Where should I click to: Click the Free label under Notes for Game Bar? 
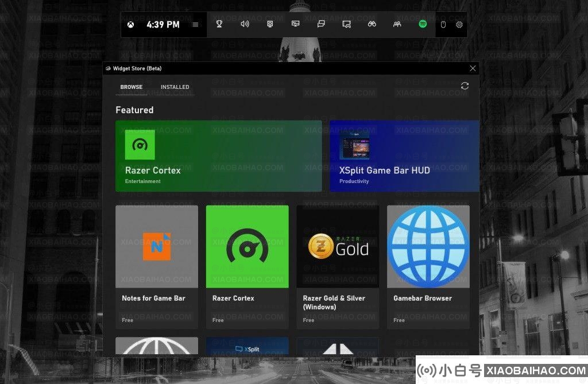pyautogui.click(x=127, y=320)
